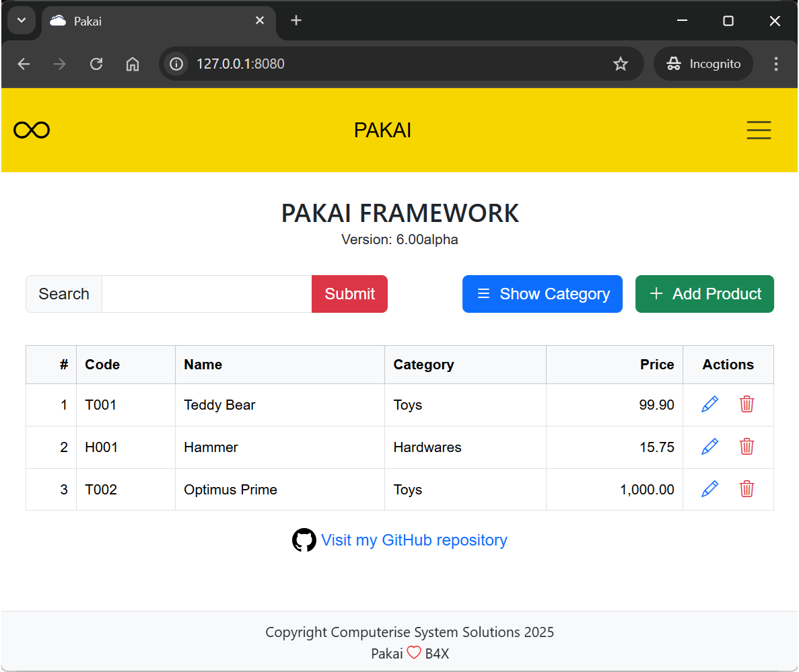The image size is (799, 672).
Task: Close the Pakai tab
Action: 260,20
